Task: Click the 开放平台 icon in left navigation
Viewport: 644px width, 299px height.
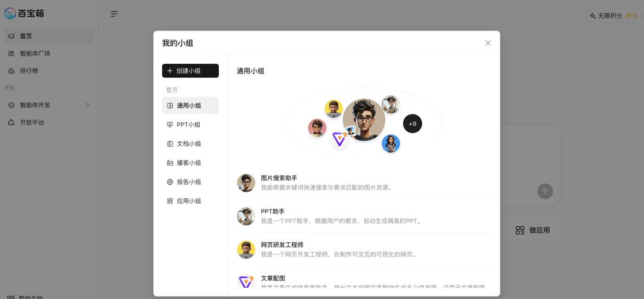Action: 11,122
